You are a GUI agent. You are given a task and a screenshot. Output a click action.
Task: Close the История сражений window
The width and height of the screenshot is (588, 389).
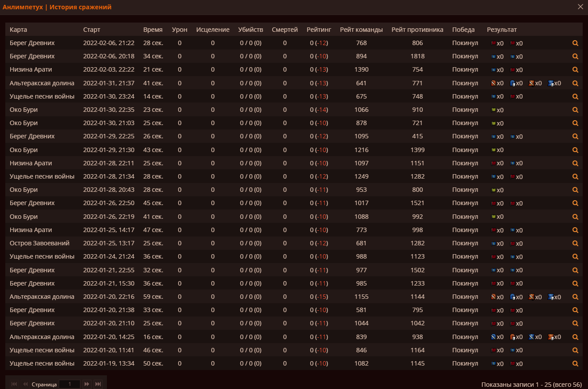click(x=580, y=7)
